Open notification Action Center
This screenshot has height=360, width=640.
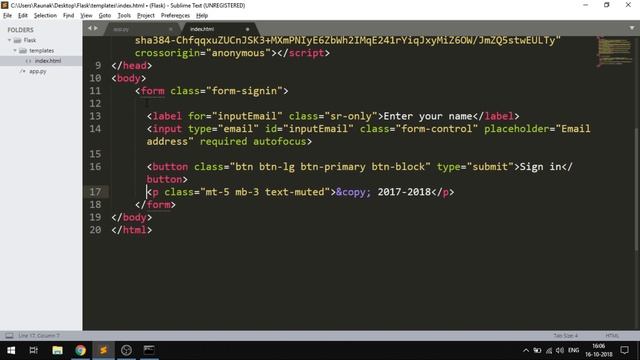624,350
